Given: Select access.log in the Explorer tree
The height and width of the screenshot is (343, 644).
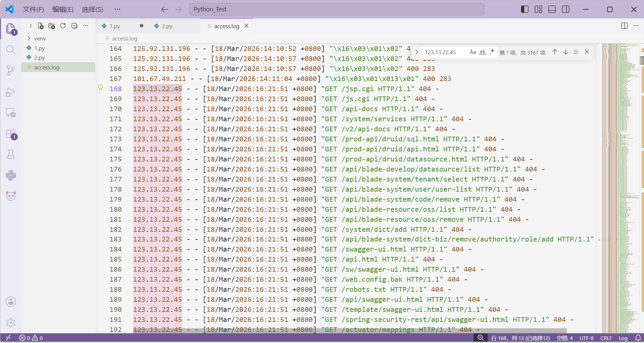Looking at the screenshot, I should (x=58, y=67).
